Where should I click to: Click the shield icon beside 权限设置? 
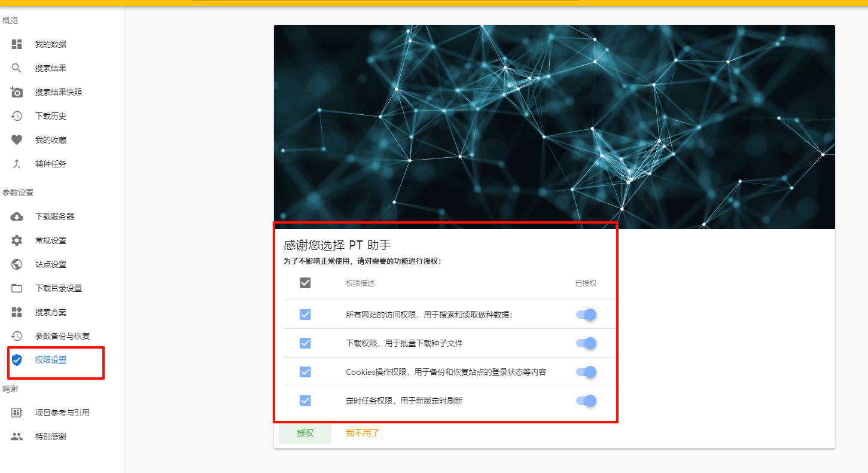tap(17, 360)
